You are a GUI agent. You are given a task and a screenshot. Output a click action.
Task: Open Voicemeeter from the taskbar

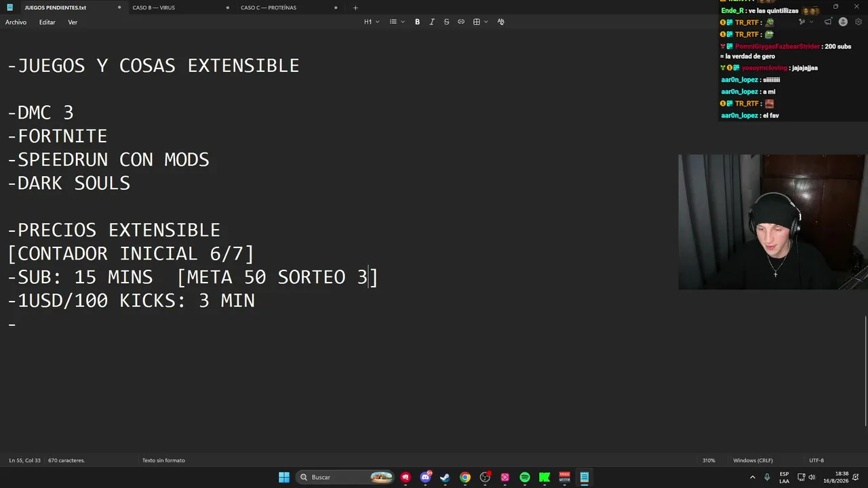(564, 477)
